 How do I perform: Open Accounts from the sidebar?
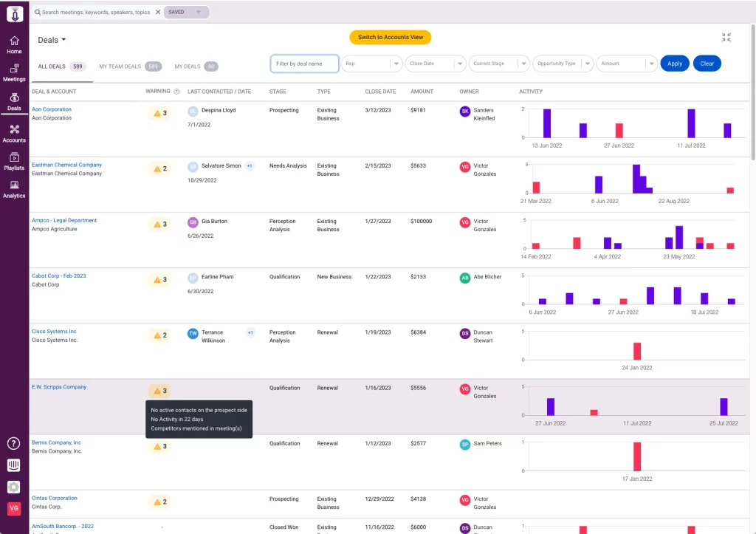point(14,134)
